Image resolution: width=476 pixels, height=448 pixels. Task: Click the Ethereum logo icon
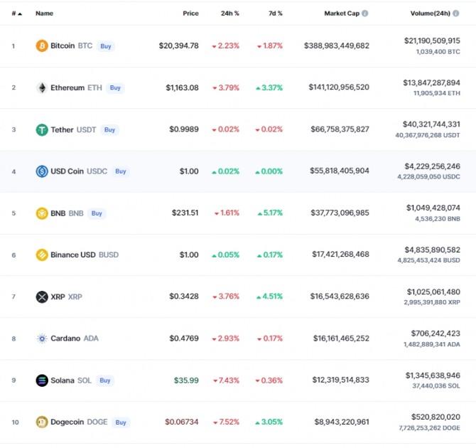point(42,88)
